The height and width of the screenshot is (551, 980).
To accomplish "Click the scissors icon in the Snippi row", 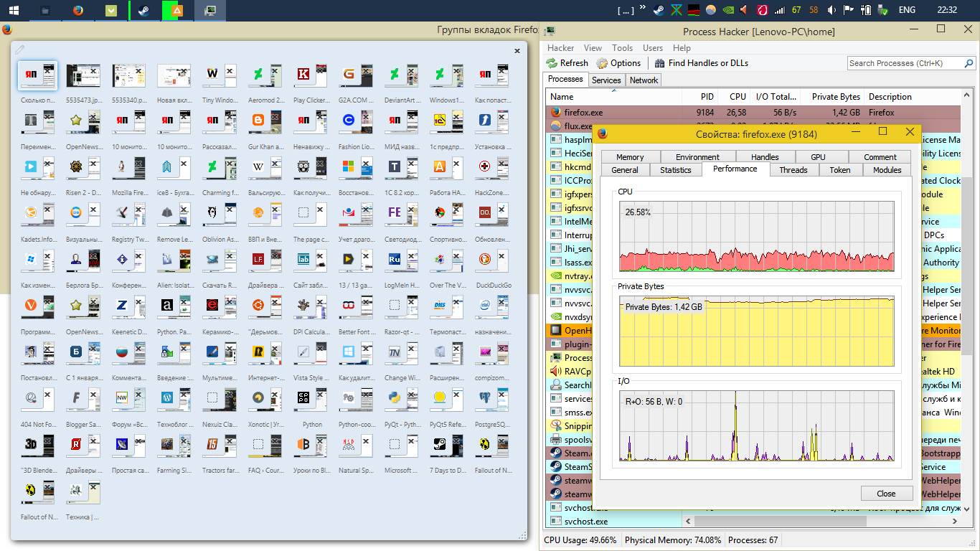I will [555, 426].
